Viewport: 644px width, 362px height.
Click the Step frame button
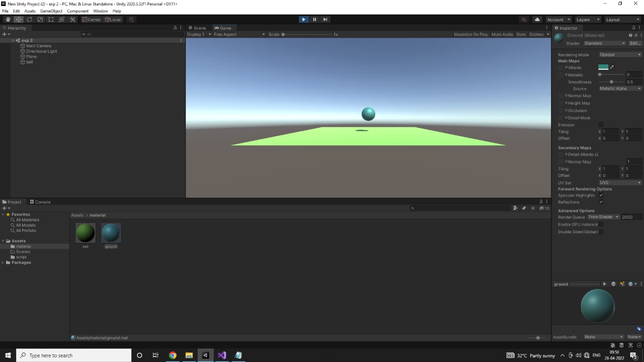click(x=325, y=20)
